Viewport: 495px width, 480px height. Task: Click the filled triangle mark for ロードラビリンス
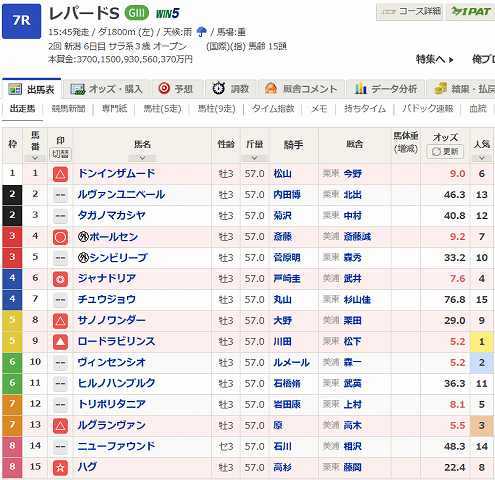pyautogui.click(x=60, y=342)
